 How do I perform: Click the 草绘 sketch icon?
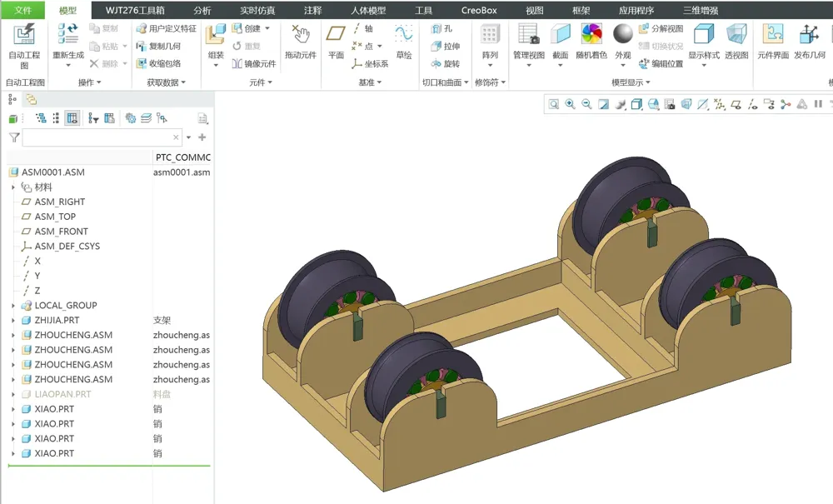coord(404,34)
